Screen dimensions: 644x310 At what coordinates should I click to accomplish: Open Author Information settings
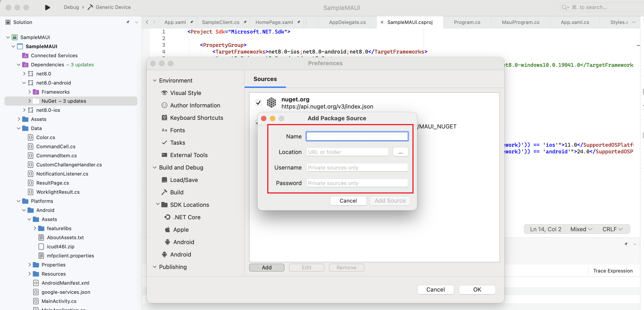pos(195,105)
